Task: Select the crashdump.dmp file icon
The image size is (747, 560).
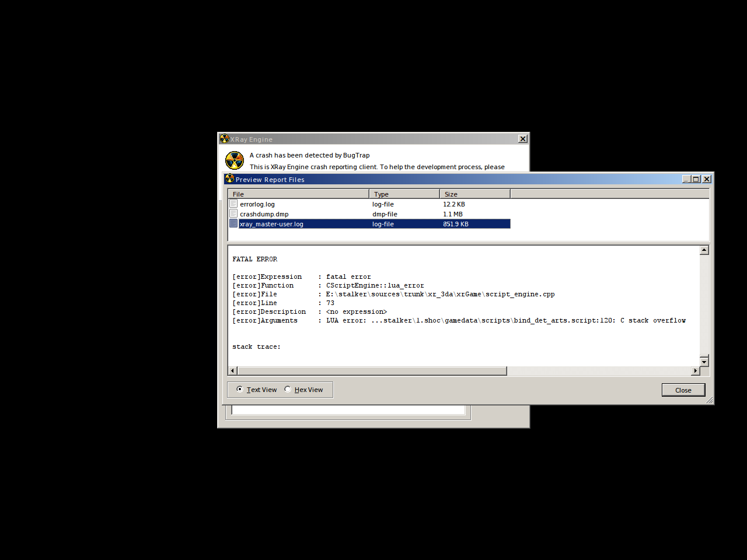Action: click(x=233, y=214)
